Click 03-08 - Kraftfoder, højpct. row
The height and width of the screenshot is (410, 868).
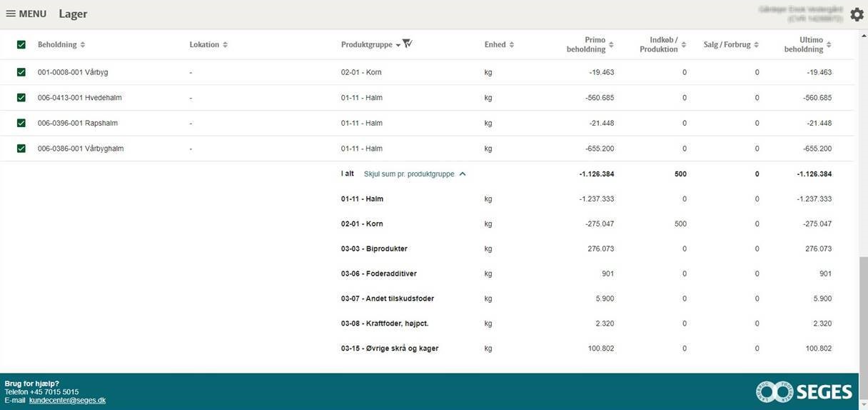pos(385,324)
